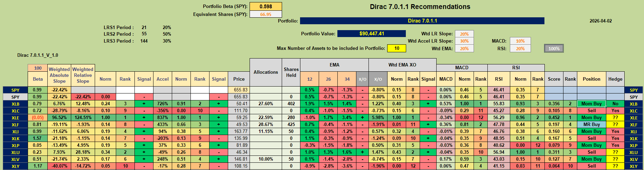
Task: Click the MR Buy position cell for XLF
Action: pos(591,124)
